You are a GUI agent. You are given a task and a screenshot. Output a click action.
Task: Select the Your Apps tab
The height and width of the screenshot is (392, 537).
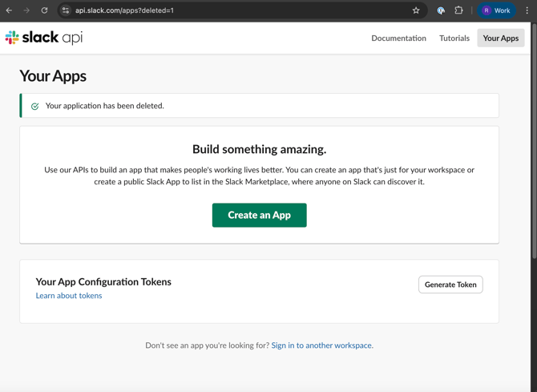(x=500, y=38)
